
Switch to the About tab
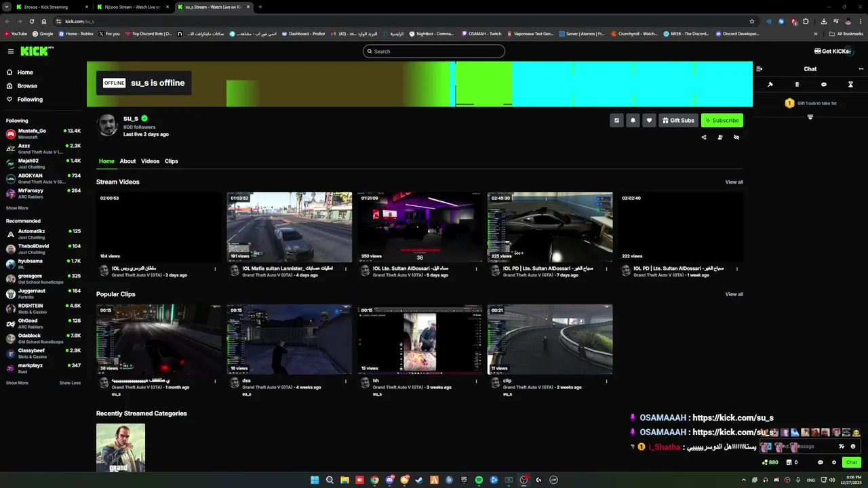tap(127, 161)
